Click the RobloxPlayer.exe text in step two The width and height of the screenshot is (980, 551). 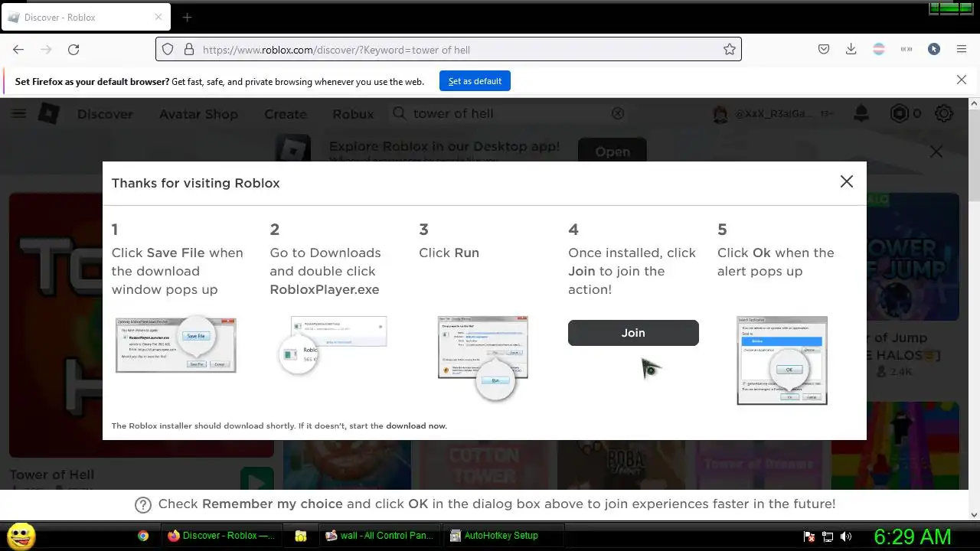point(325,289)
